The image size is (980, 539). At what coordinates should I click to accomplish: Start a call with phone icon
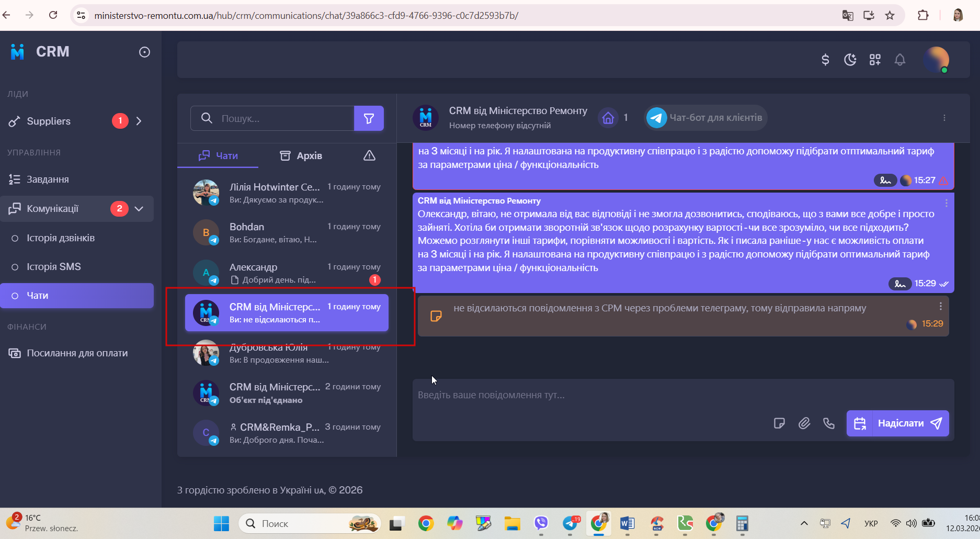tap(829, 423)
